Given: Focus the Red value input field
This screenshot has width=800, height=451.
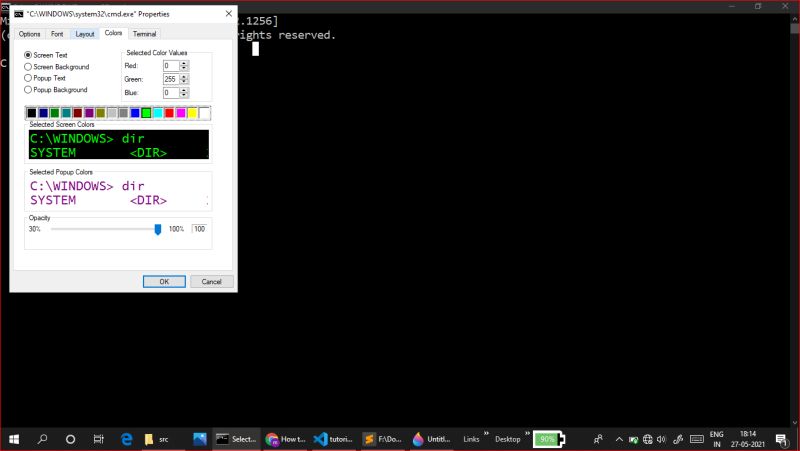Looking at the screenshot, I should (171, 65).
